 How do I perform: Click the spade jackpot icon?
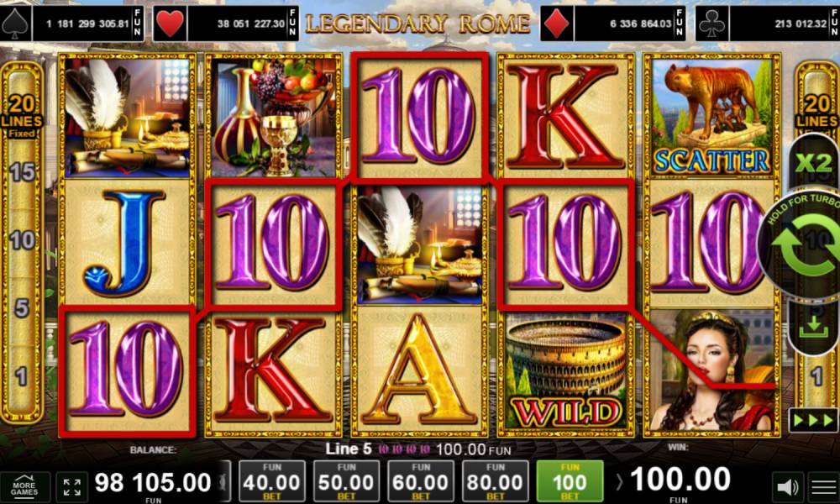pos(15,24)
